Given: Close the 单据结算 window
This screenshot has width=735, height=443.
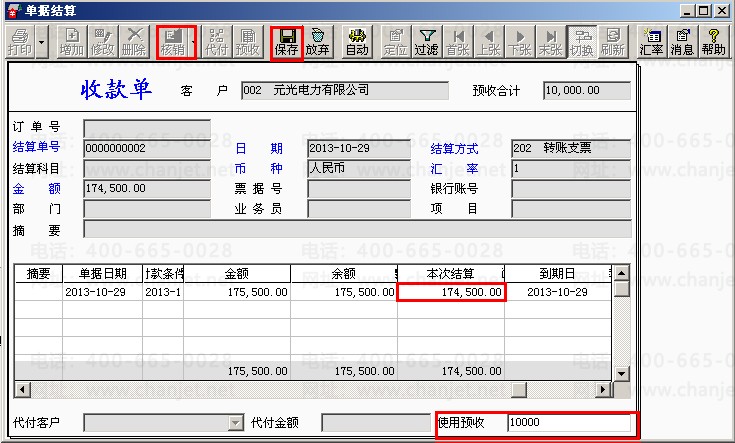Looking at the screenshot, I should coord(722,10).
